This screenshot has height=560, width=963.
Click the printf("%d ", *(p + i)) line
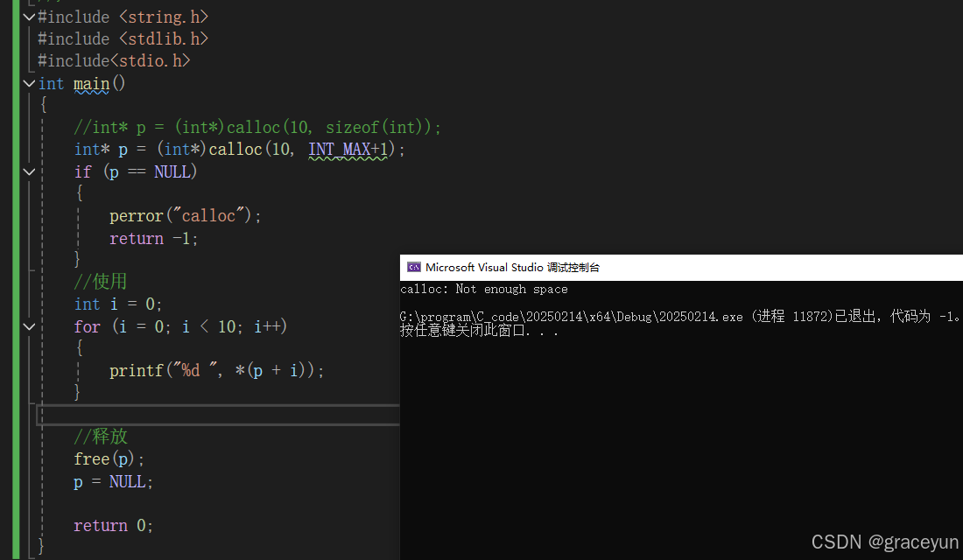(x=217, y=370)
